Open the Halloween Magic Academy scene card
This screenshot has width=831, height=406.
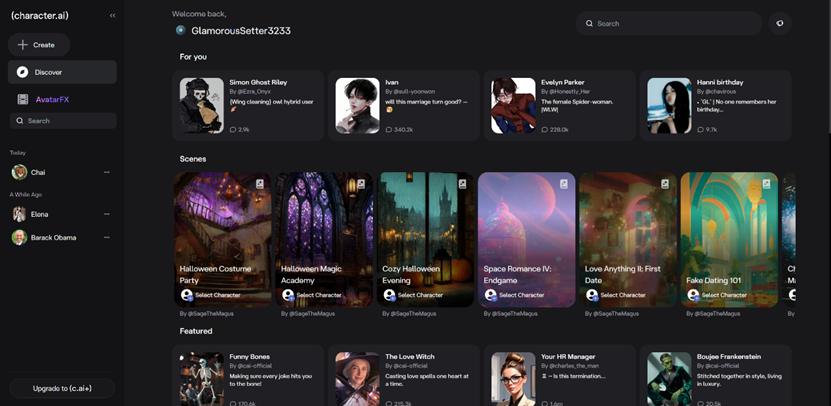[x=322, y=238]
